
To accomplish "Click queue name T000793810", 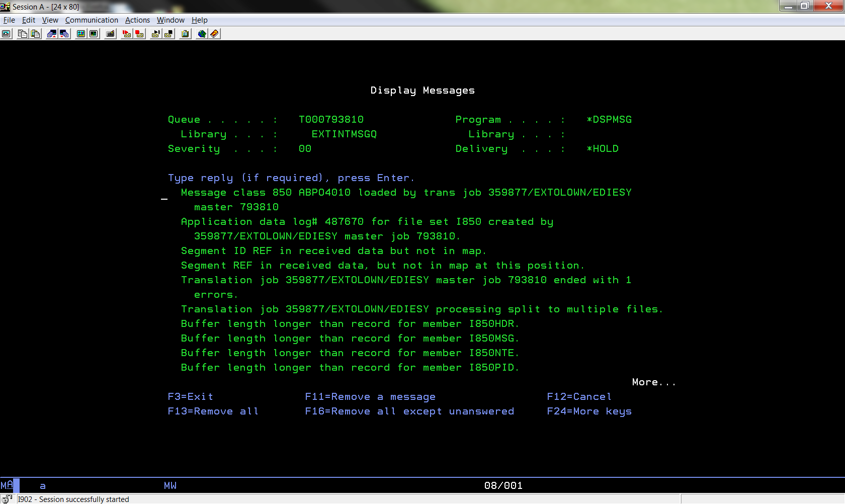I will coord(331,119).
